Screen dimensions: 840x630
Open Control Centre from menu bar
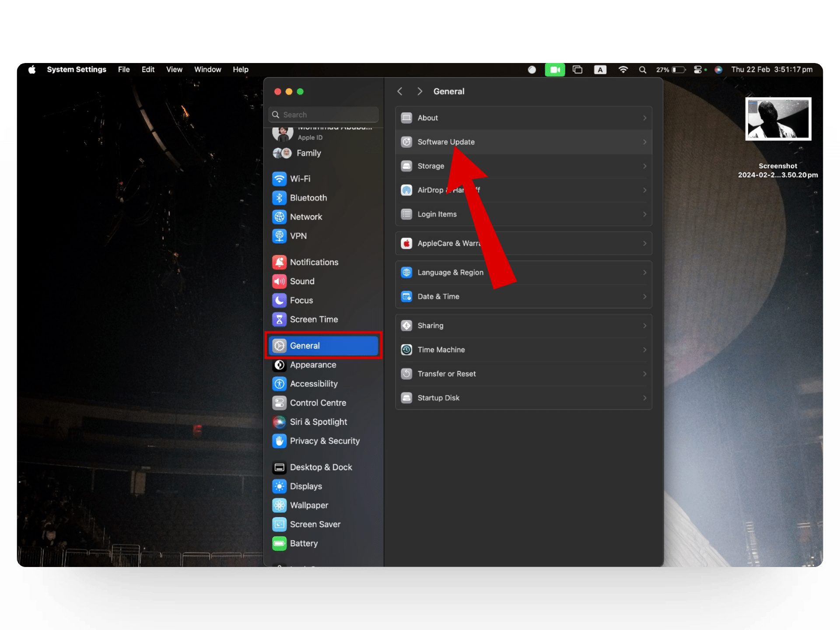tap(698, 70)
